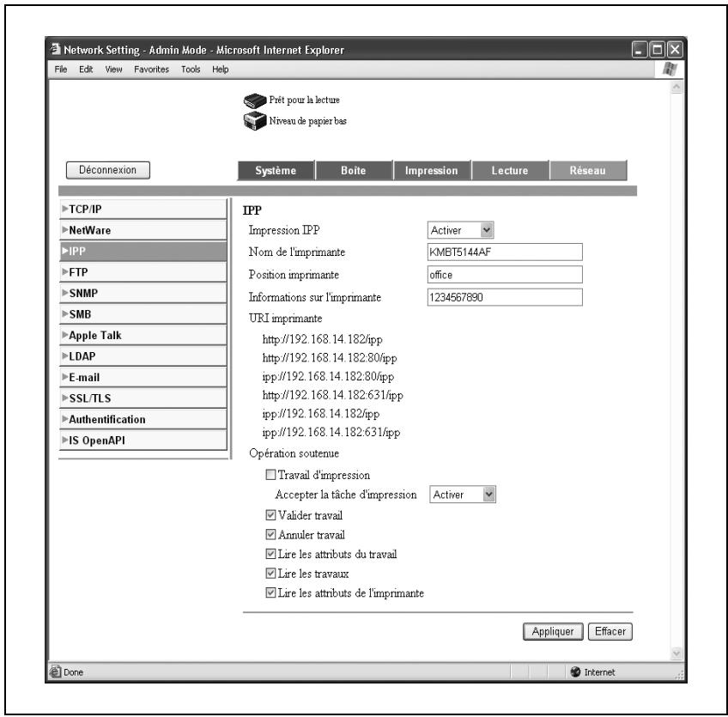Image resolution: width=728 pixels, height=717 pixels.
Task: Switch to the Système tab
Action: pos(276,170)
